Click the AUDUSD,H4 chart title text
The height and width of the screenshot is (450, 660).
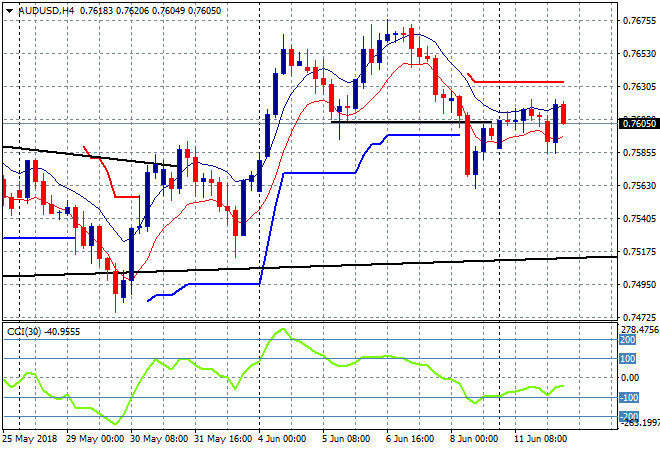(47, 9)
